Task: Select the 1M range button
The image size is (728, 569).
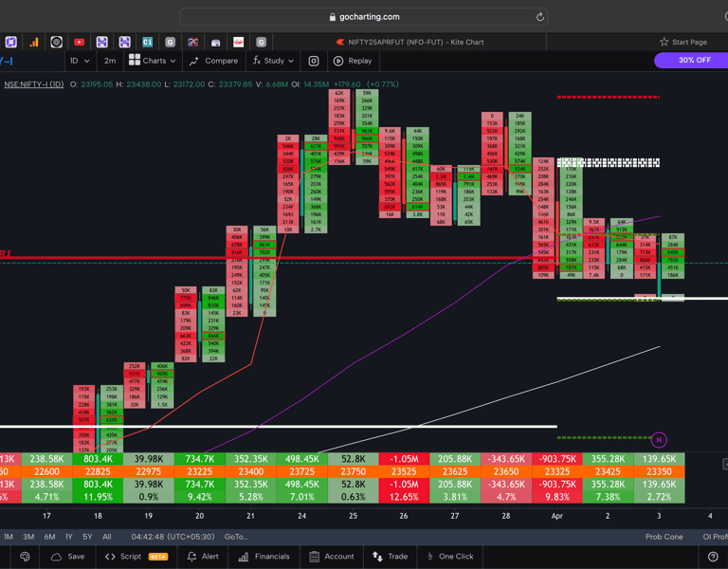Action: (x=9, y=537)
